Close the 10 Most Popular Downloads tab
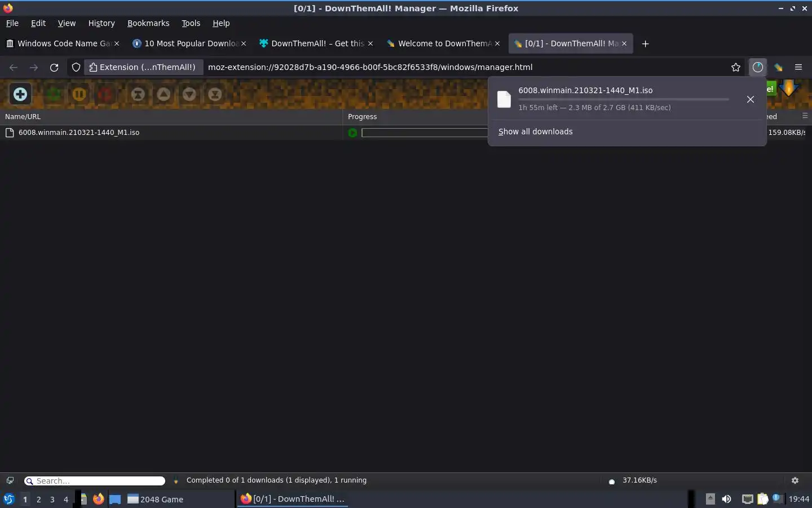 (x=244, y=43)
